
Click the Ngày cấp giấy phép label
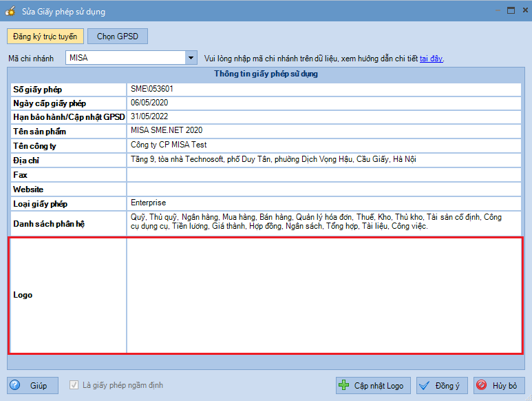point(50,103)
